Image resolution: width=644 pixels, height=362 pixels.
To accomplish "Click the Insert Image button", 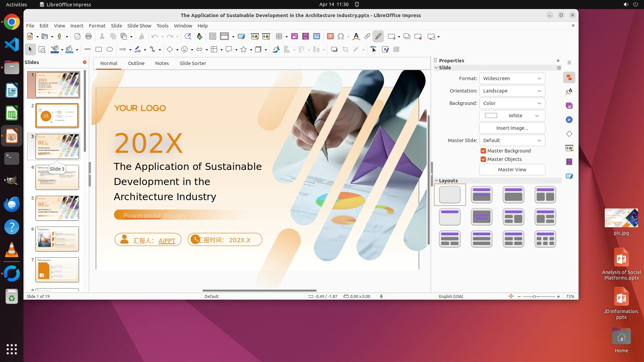I will click(512, 128).
